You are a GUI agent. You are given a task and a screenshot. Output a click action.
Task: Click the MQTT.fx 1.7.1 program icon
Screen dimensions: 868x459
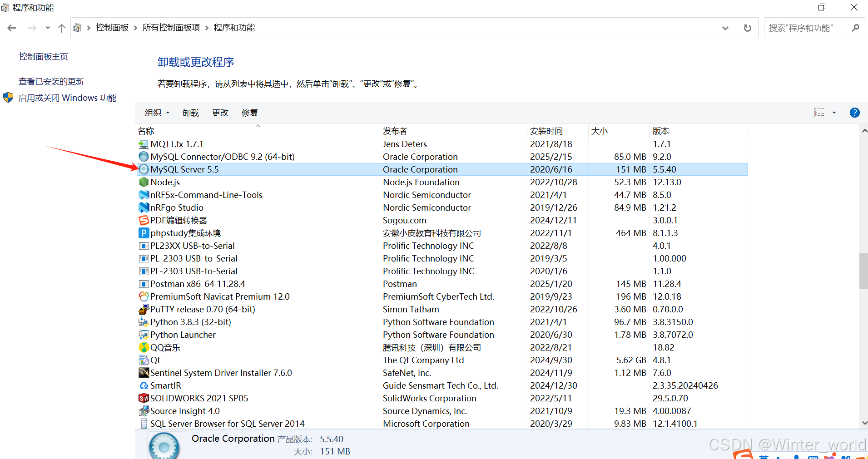point(144,144)
